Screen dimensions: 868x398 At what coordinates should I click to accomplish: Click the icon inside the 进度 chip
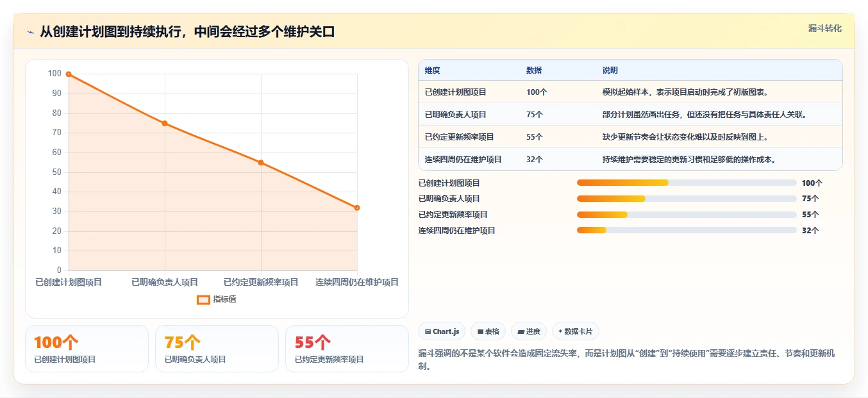click(521, 332)
